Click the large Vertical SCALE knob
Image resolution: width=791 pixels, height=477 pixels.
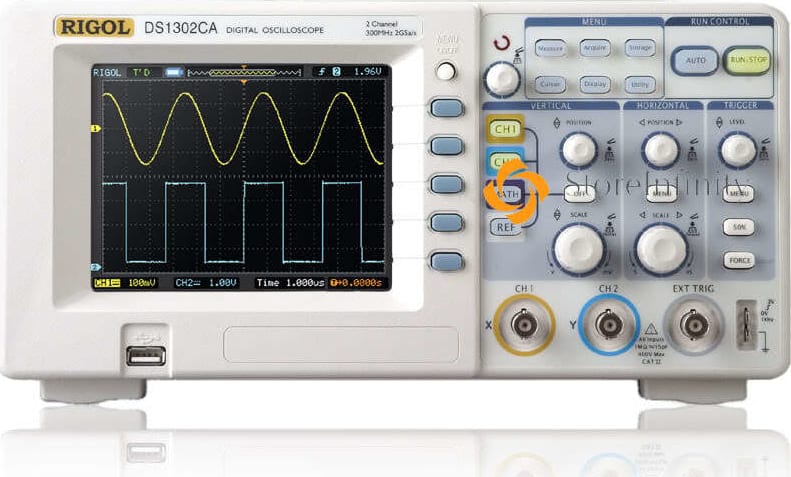579,250
